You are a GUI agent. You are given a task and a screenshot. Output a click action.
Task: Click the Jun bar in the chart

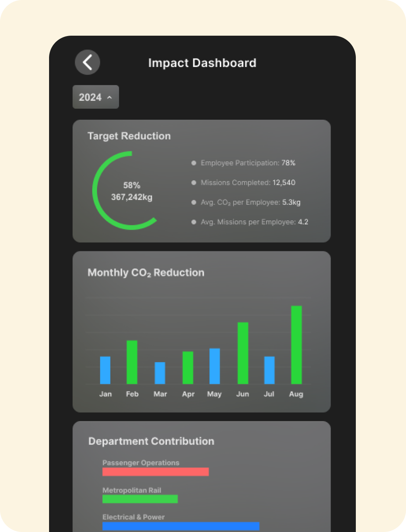click(x=243, y=353)
